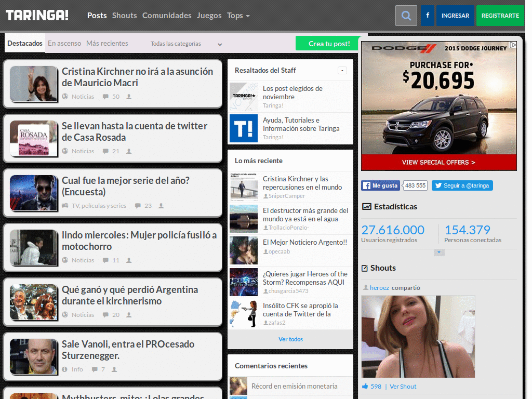Click the comment icon showing 7

[95, 369]
